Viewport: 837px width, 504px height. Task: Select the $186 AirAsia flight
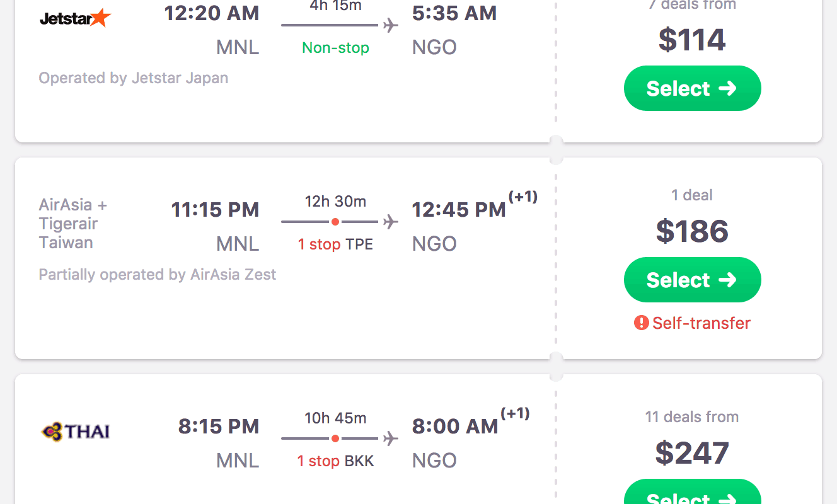(x=692, y=280)
